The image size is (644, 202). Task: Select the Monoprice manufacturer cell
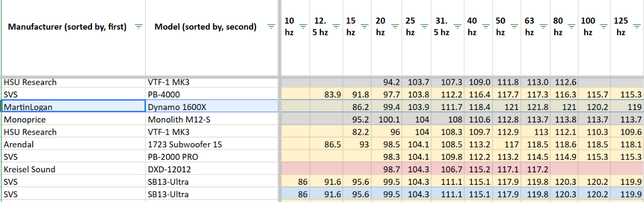73,119
